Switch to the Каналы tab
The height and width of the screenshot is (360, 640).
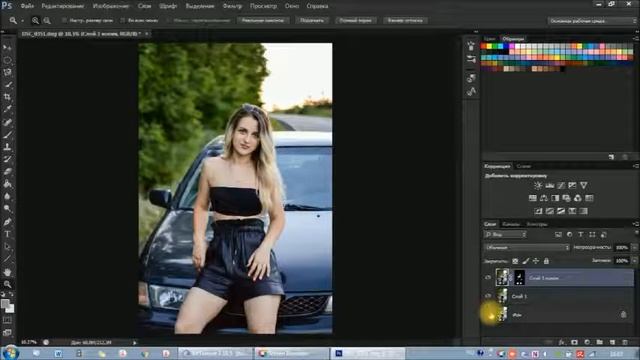tap(511, 224)
